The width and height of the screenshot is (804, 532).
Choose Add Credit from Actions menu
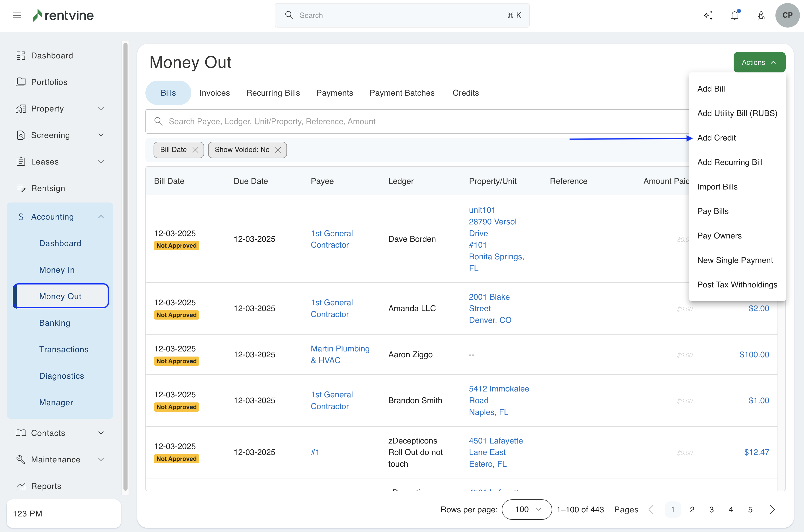717,138
